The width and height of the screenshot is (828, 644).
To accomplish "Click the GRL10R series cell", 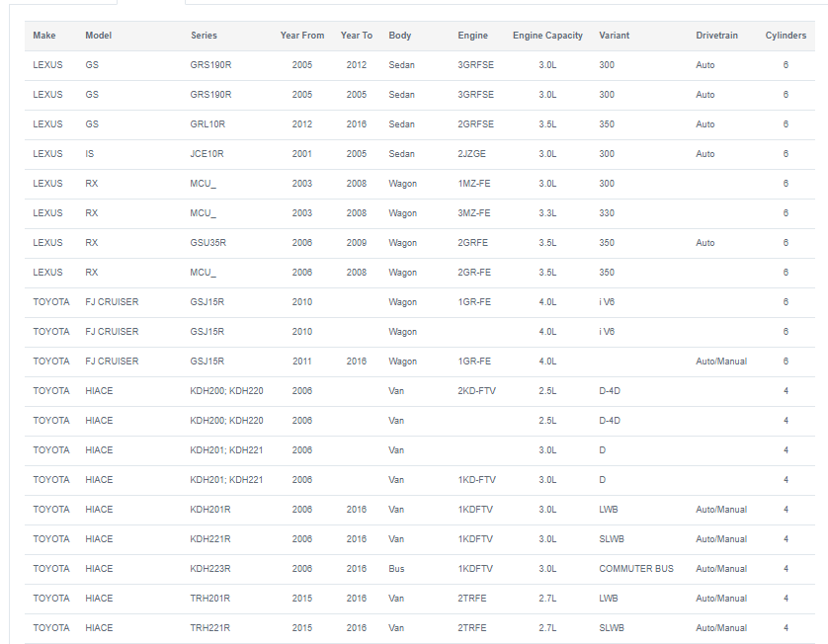I will pyautogui.click(x=207, y=124).
